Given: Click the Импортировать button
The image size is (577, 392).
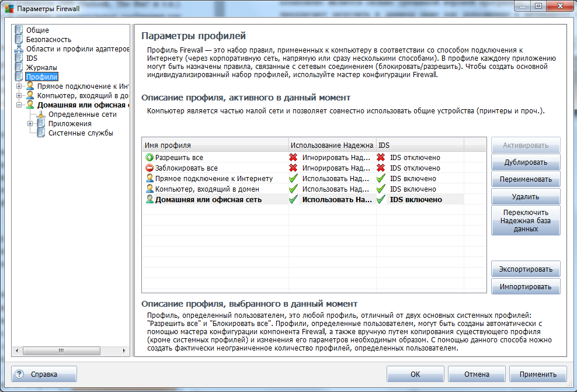Looking at the screenshot, I should (x=526, y=286).
